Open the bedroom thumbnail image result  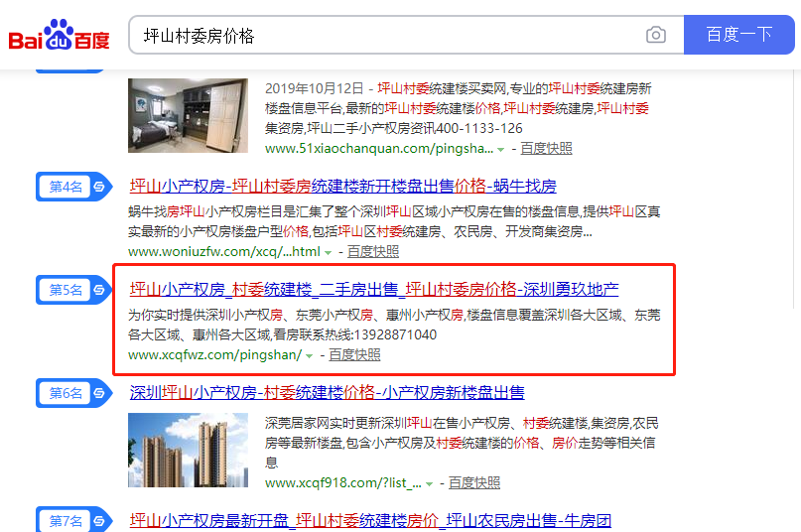pos(188,115)
